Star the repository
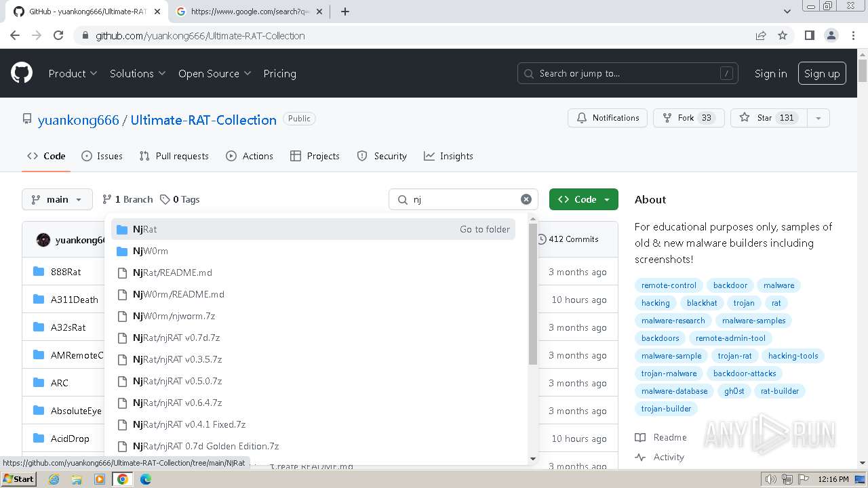This screenshot has width=868, height=488. pos(769,118)
